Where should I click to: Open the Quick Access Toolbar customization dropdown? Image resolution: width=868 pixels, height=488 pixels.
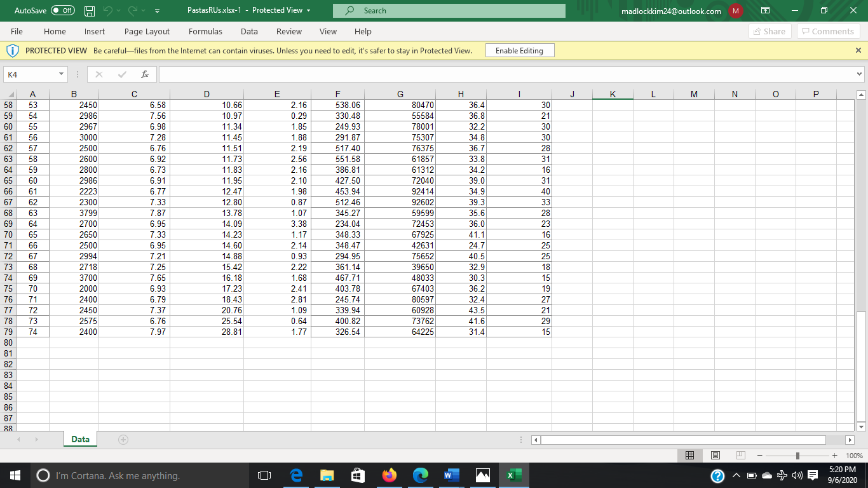[x=156, y=10]
